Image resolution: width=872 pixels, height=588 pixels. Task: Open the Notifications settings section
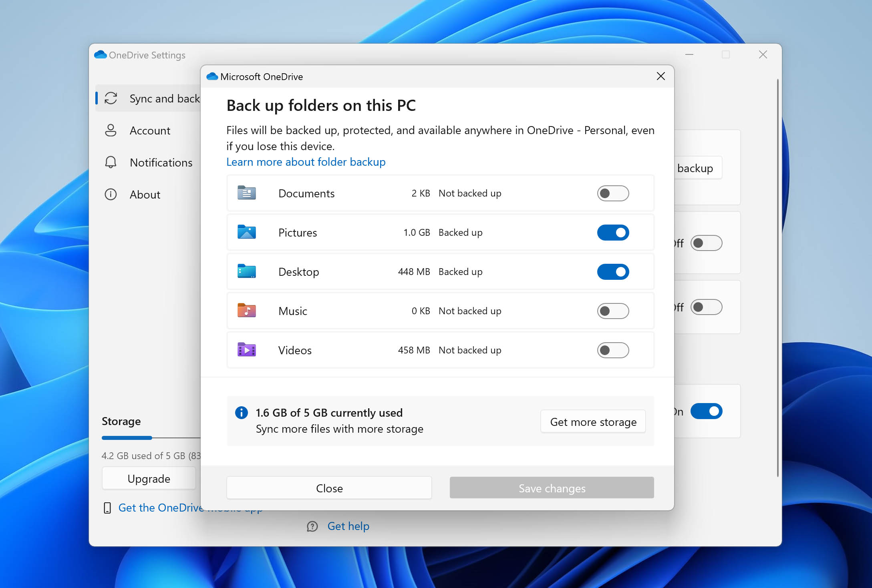[x=148, y=163]
